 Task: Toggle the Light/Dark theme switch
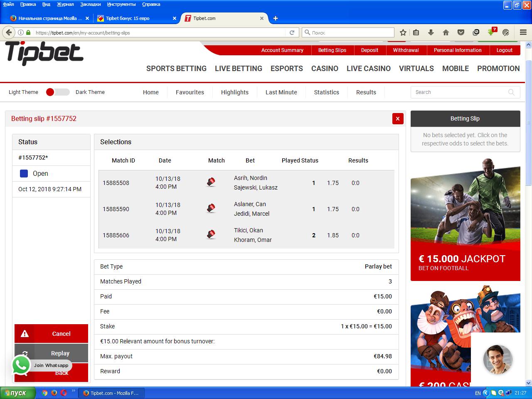(x=58, y=92)
